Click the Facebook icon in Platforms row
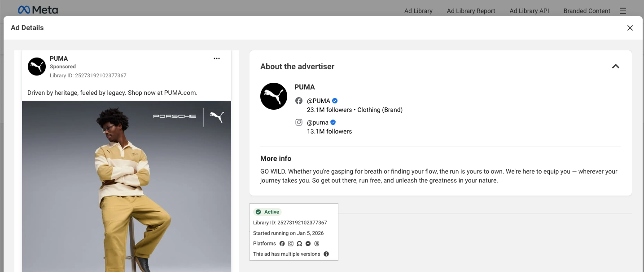Image resolution: width=644 pixels, height=272 pixels. (x=282, y=244)
